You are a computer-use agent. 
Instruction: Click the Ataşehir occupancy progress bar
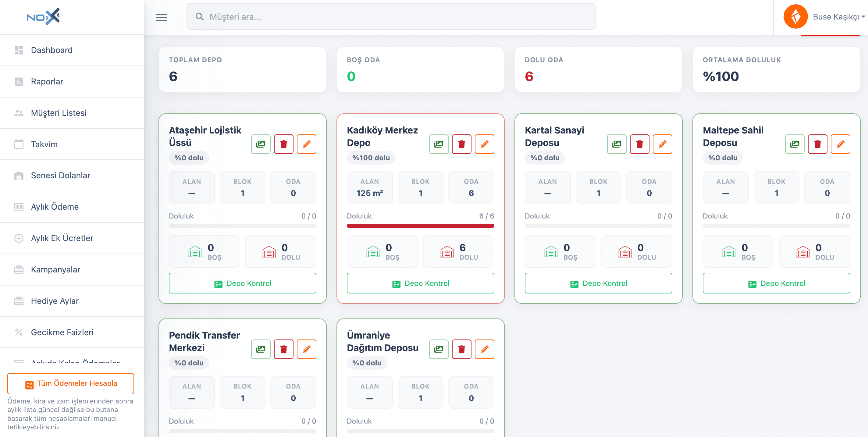(x=243, y=226)
